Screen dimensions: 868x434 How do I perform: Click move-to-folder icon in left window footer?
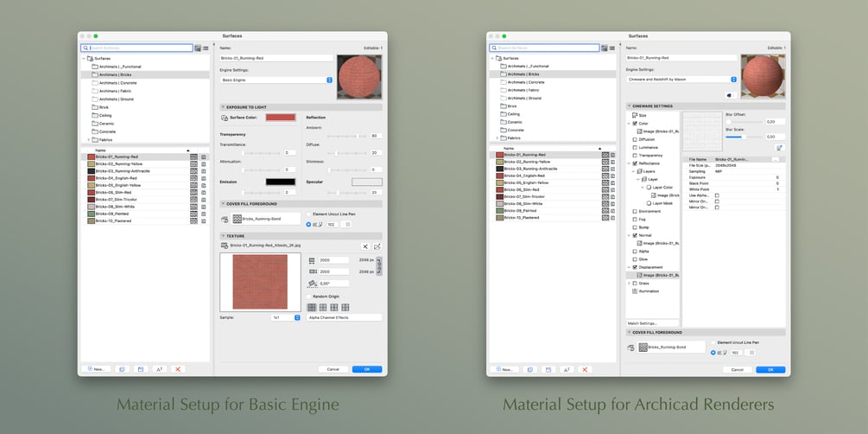point(141,369)
